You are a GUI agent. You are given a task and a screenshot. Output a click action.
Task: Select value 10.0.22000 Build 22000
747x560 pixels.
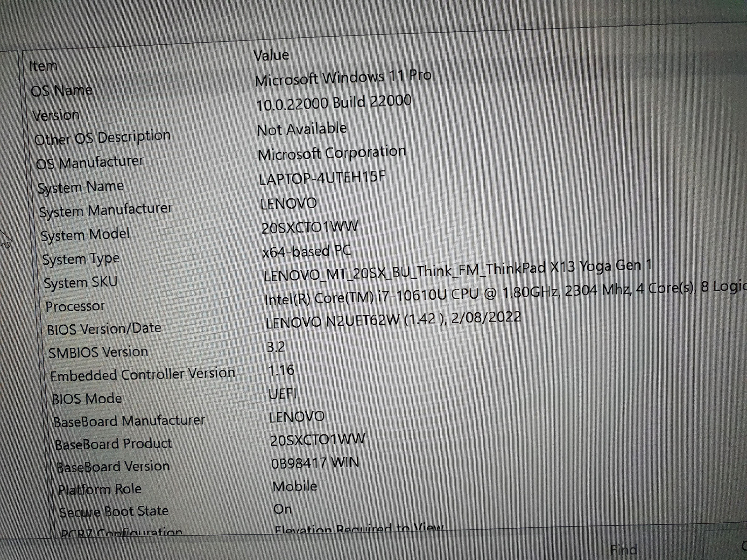point(334,103)
